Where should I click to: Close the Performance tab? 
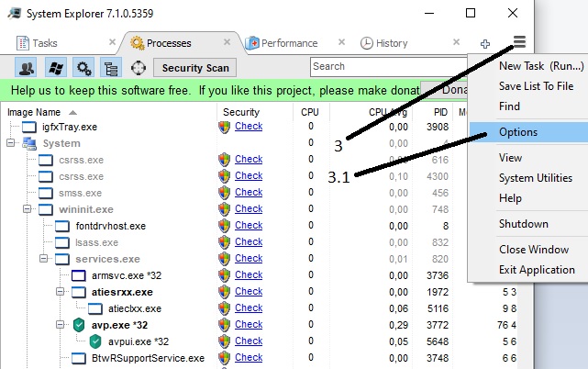coord(341,42)
